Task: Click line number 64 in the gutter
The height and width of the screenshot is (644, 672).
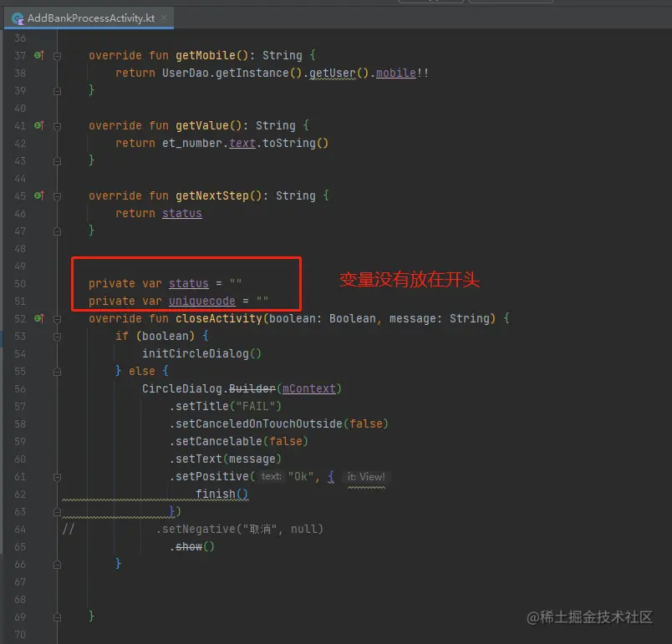Action: [20, 530]
